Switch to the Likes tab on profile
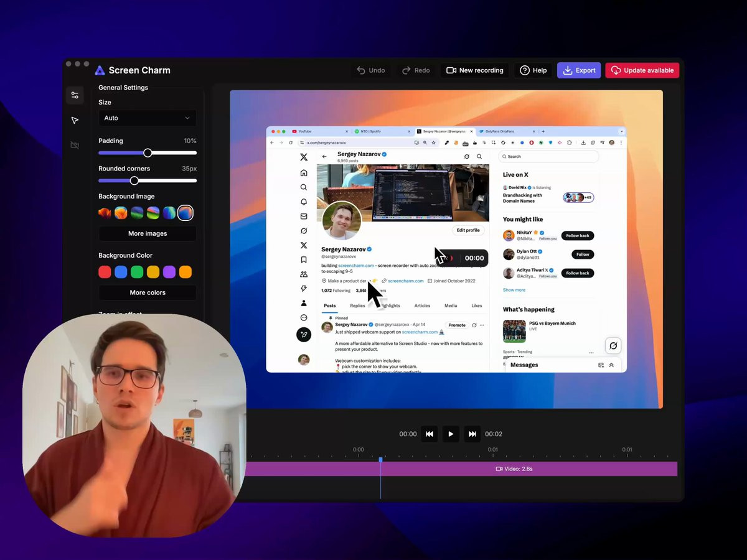 pyautogui.click(x=477, y=306)
